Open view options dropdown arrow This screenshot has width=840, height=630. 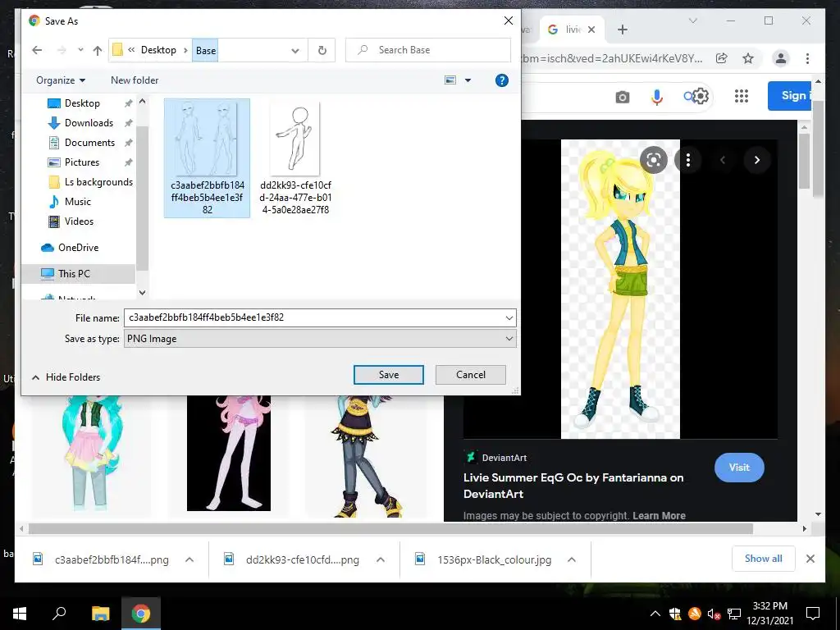coord(468,80)
